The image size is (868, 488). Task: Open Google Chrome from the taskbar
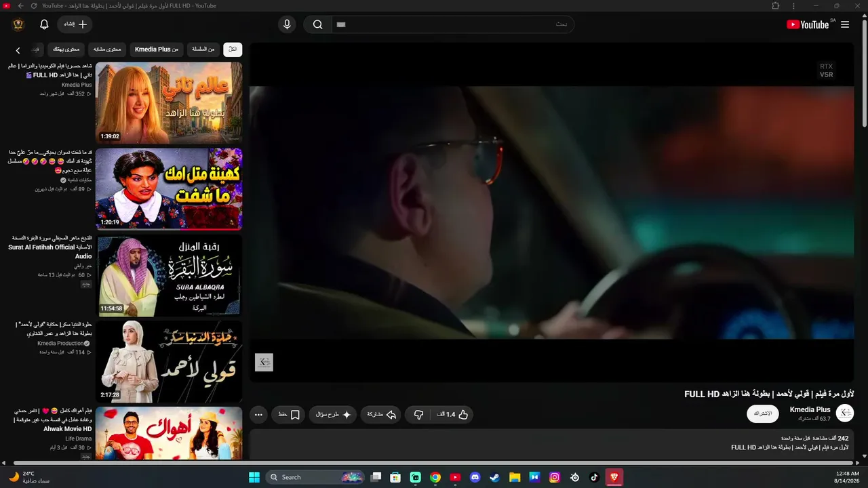pyautogui.click(x=435, y=477)
